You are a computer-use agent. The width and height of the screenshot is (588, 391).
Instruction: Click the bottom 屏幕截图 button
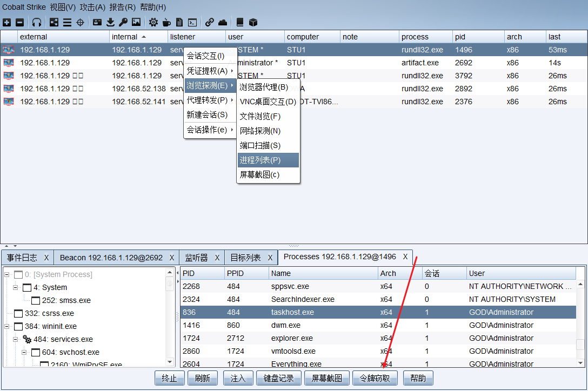[x=327, y=378]
